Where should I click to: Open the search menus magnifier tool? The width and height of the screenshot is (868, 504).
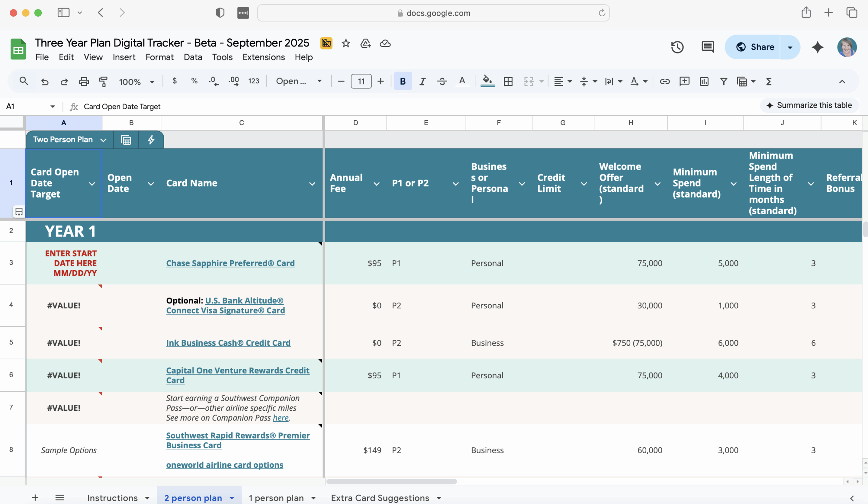pyautogui.click(x=24, y=82)
